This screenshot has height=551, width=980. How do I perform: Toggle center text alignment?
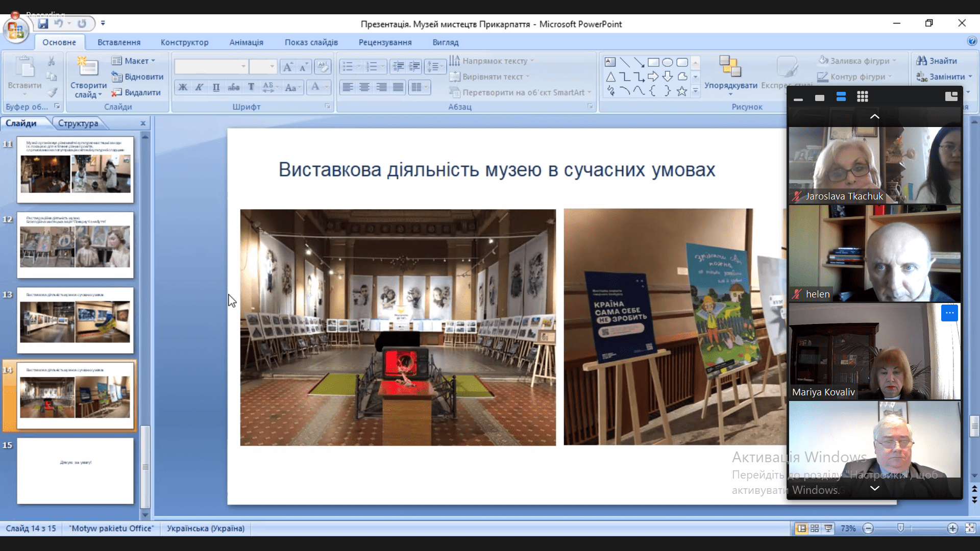[364, 87]
